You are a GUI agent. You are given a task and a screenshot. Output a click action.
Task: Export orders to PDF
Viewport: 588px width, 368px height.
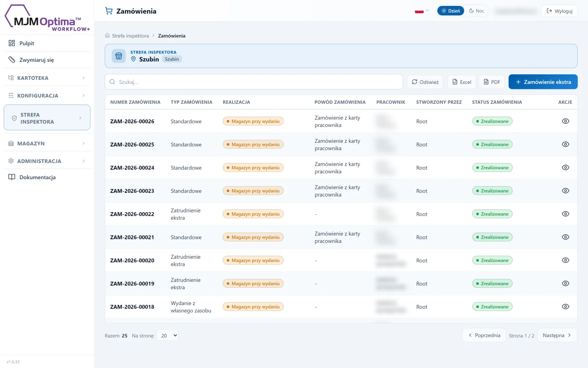click(x=492, y=82)
